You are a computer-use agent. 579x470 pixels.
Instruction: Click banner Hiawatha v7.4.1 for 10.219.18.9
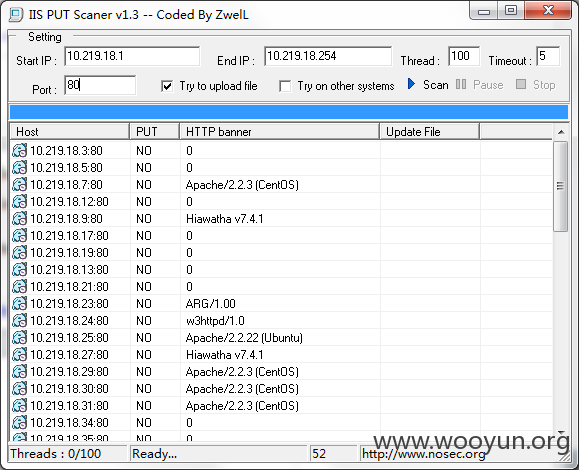tap(225, 219)
